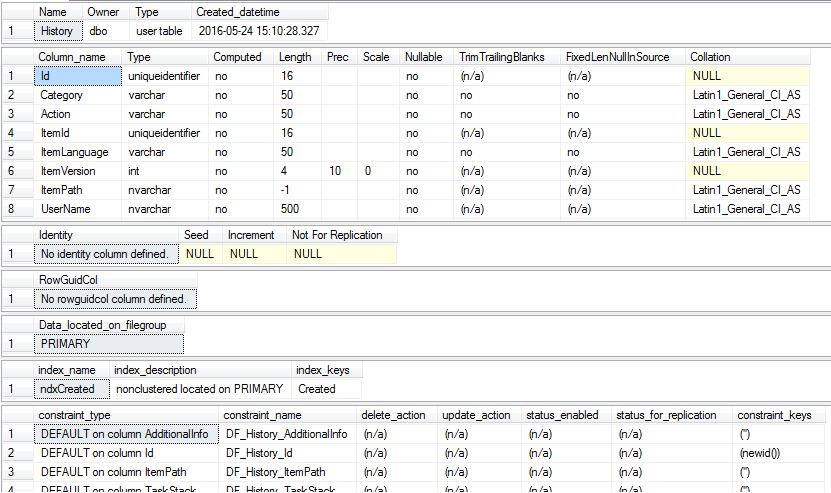Click the 'Not For Replication' column header
This screenshot has height=493, width=831.
342,235
